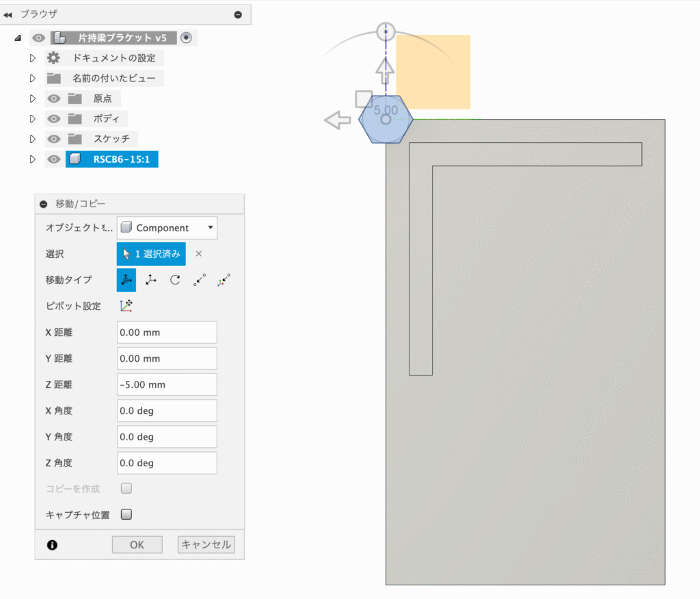Toggle visibility of the RSCB6-15:1 component
Viewport: 700px width, 599px height.
pos(54,159)
